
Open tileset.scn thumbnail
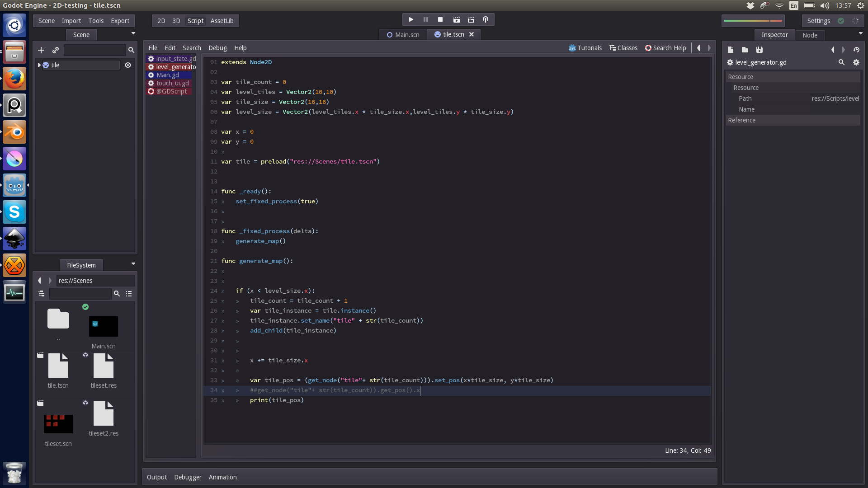58,424
